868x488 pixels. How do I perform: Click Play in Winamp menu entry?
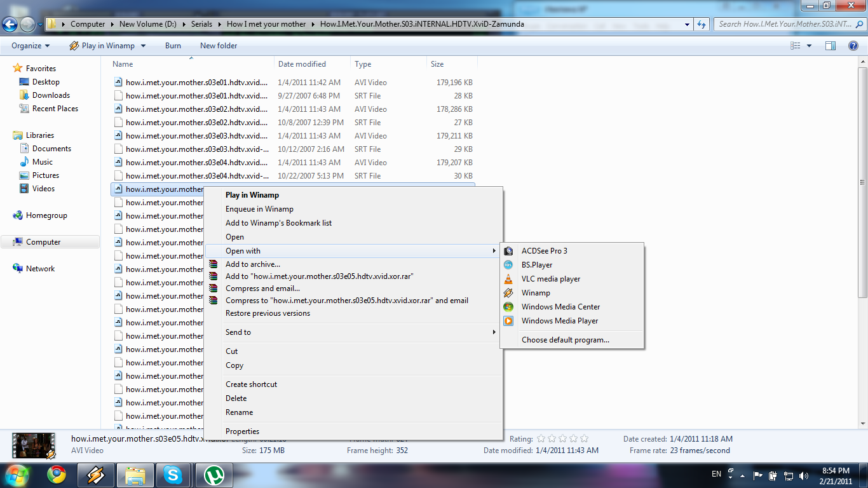coord(353,195)
